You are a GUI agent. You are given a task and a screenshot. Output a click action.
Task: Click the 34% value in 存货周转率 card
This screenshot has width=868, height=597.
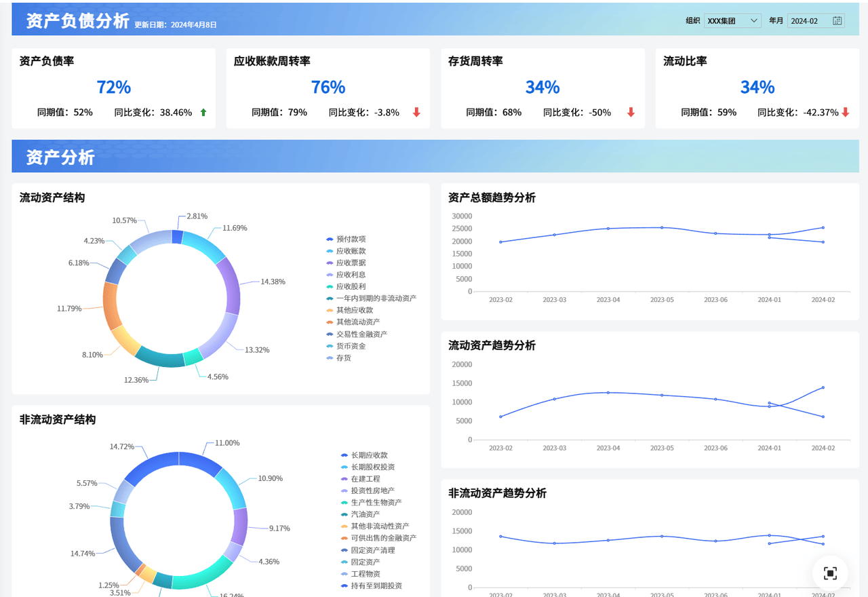pyautogui.click(x=542, y=87)
